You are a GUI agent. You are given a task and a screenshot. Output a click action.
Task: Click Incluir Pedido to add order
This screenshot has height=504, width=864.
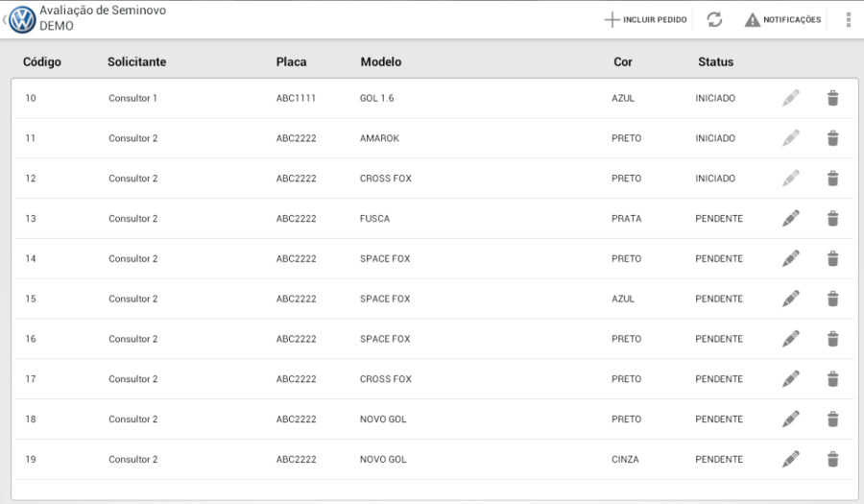tap(646, 19)
